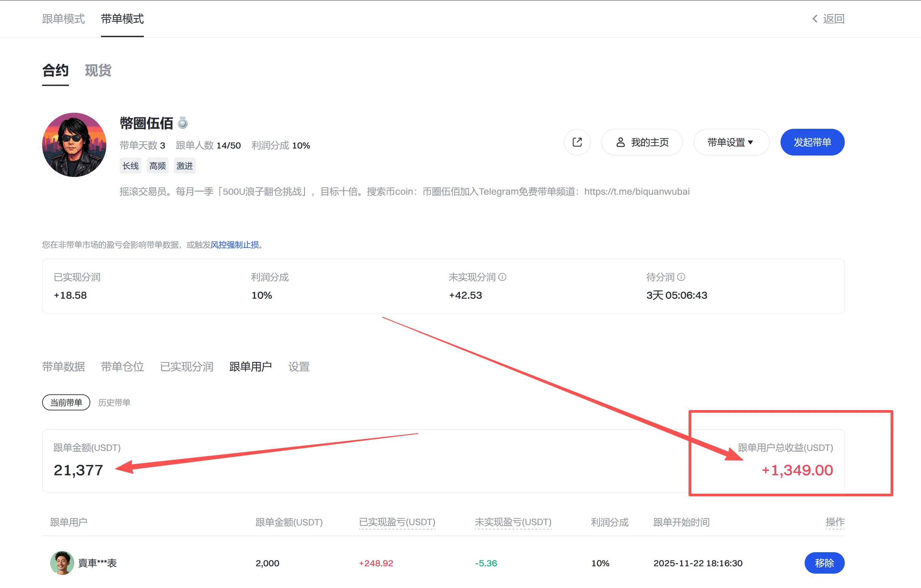The height and width of the screenshot is (588, 921).
Task: Open the 设置 tab
Action: (x=299, y=367)
